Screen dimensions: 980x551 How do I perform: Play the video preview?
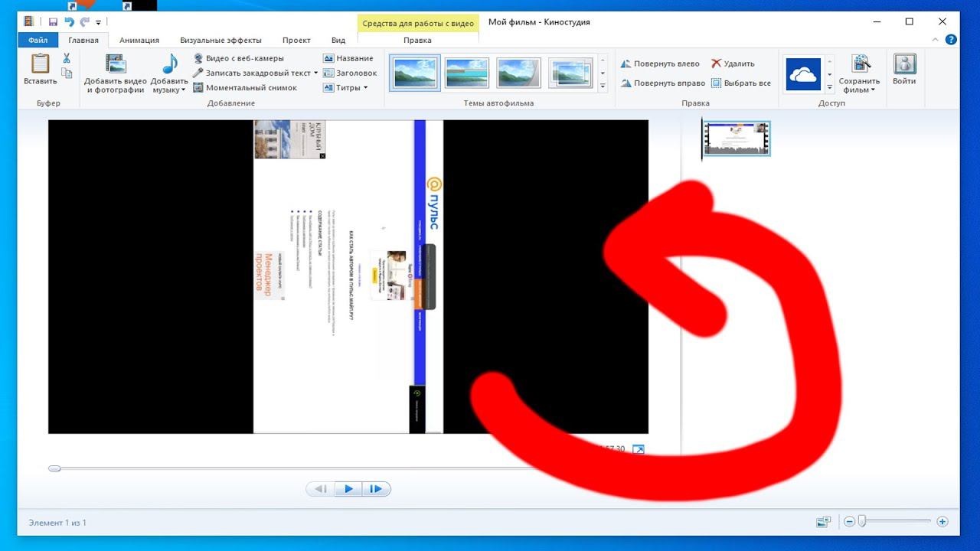click(x=348, y=489)
